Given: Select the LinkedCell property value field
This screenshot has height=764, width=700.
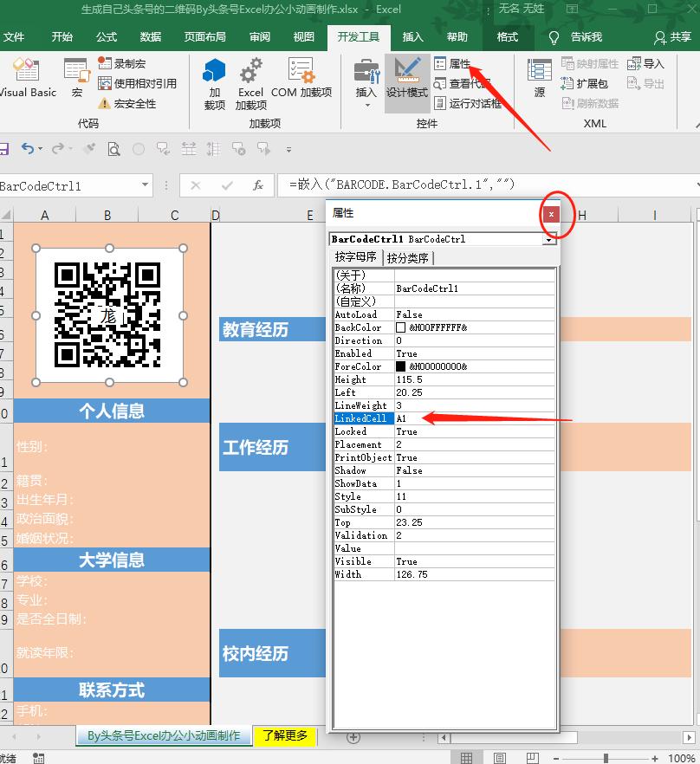Looking at the screenshot, I should click(x=474, y=418).
